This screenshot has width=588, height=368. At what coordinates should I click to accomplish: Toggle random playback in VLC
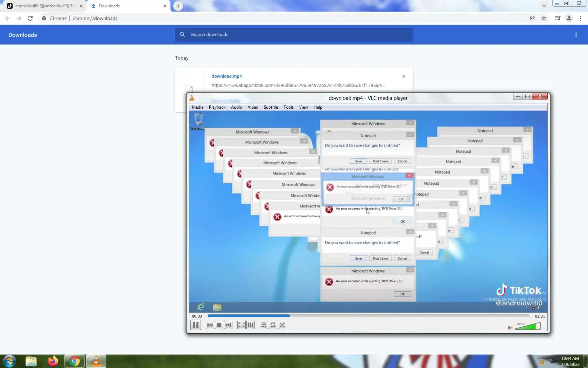click(282, 325)
